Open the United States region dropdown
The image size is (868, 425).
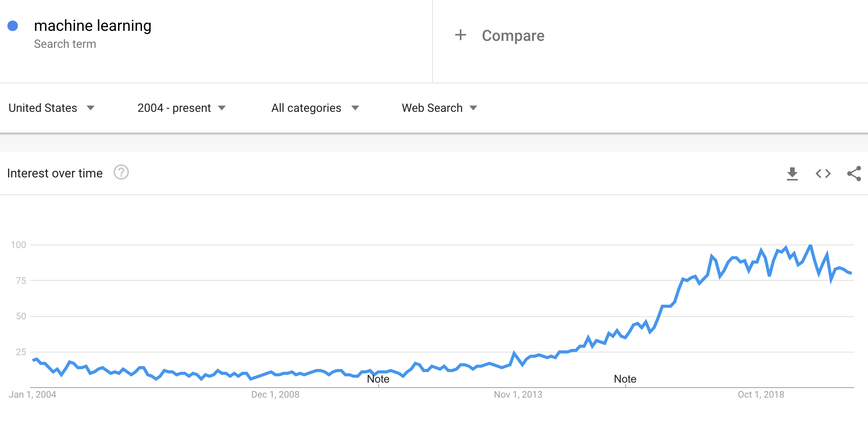(52, 108)
